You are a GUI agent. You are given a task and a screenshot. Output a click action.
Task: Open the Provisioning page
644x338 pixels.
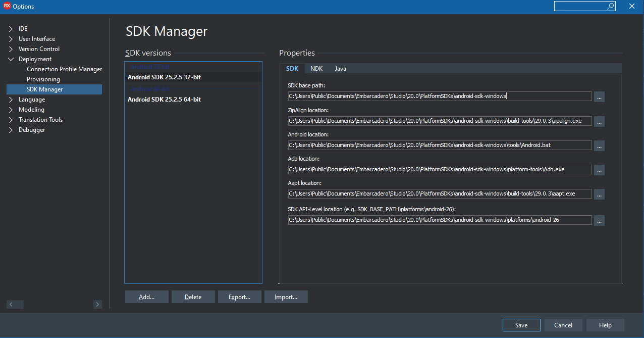point(43,79)
